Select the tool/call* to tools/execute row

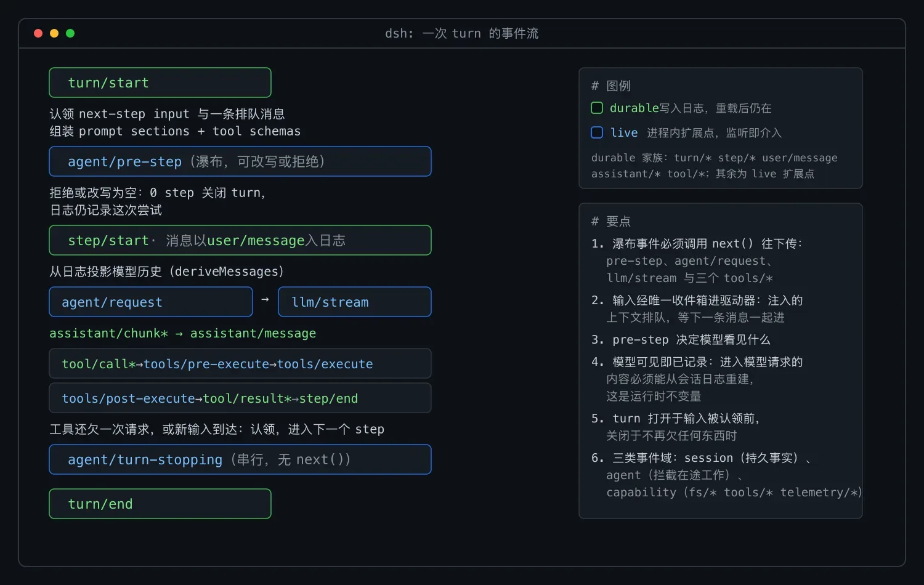(x=240, y=363)
